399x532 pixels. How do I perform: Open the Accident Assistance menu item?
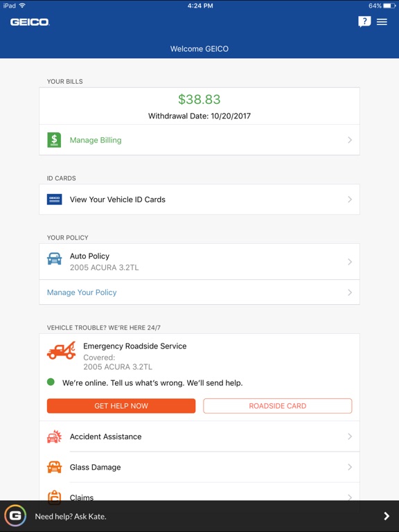click(x=199, y=436)
